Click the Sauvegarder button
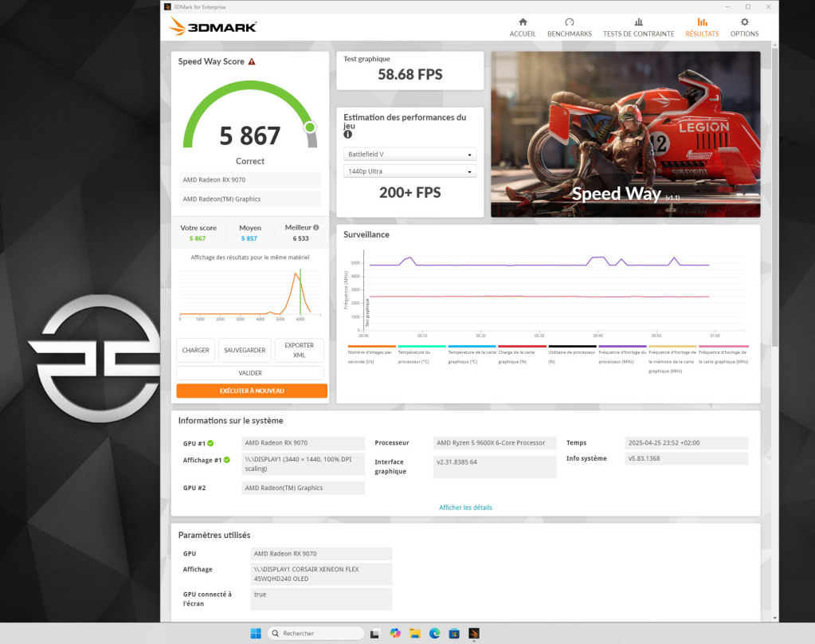This screenshot has width=815, height=644. coord(245,350)
